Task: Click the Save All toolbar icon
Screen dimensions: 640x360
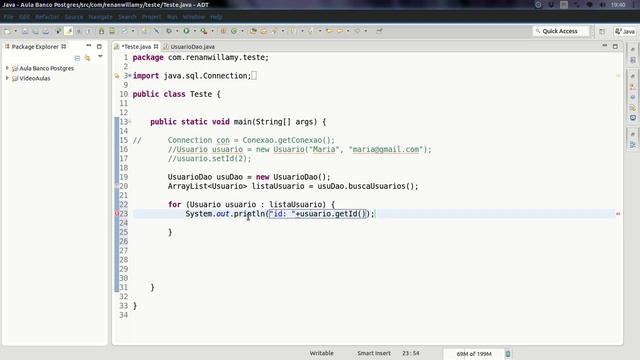Action: tap(36, 31)
